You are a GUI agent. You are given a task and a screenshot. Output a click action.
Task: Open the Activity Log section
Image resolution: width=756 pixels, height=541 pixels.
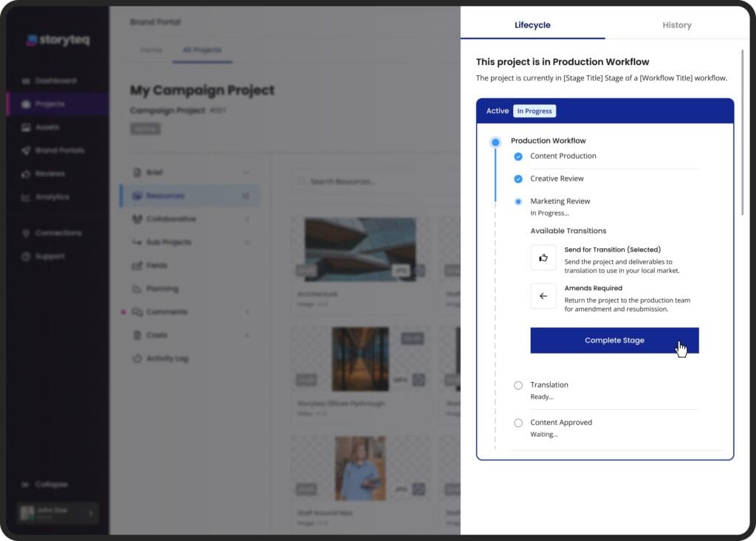[166, 359]
